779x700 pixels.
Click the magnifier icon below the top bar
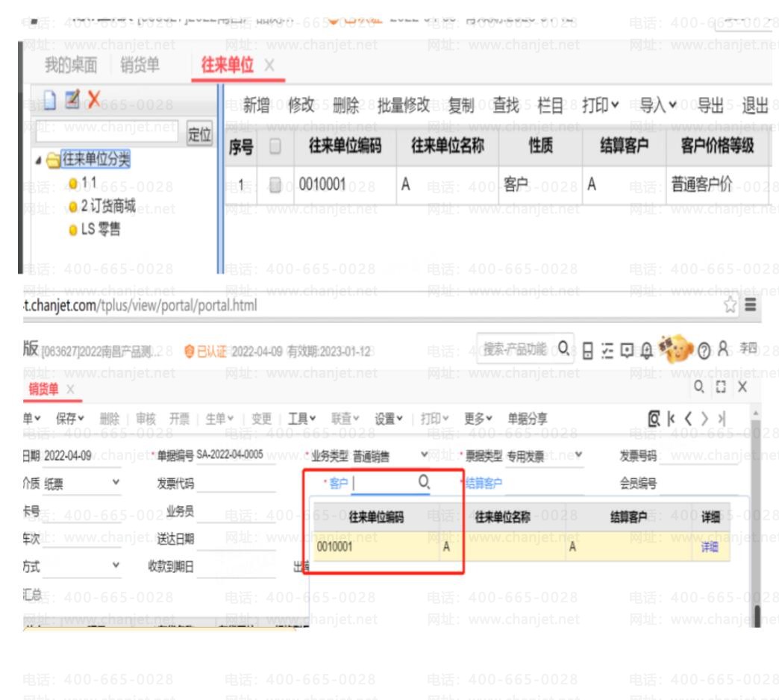tap(698, 387)
